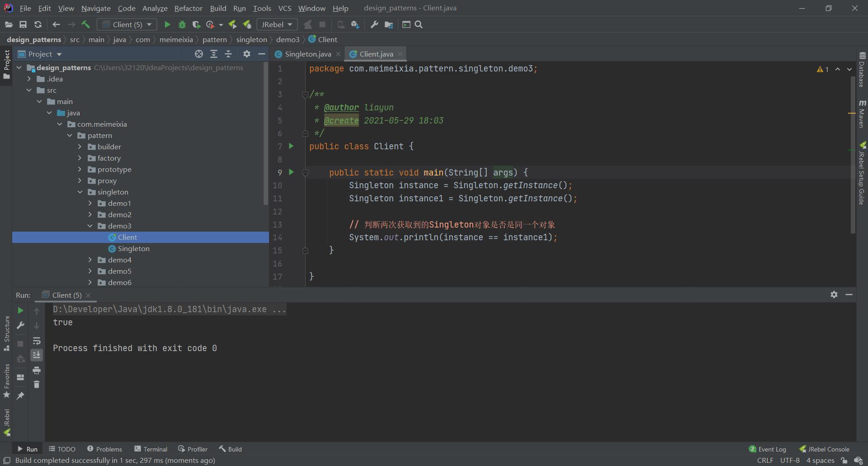Toggle the tool window bars icon in status bar

tap(7, 461)
